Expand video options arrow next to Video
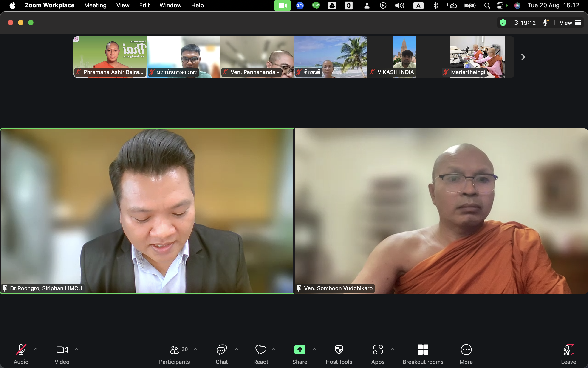This screenshot has width=588, height=368. tap(77, 349)
